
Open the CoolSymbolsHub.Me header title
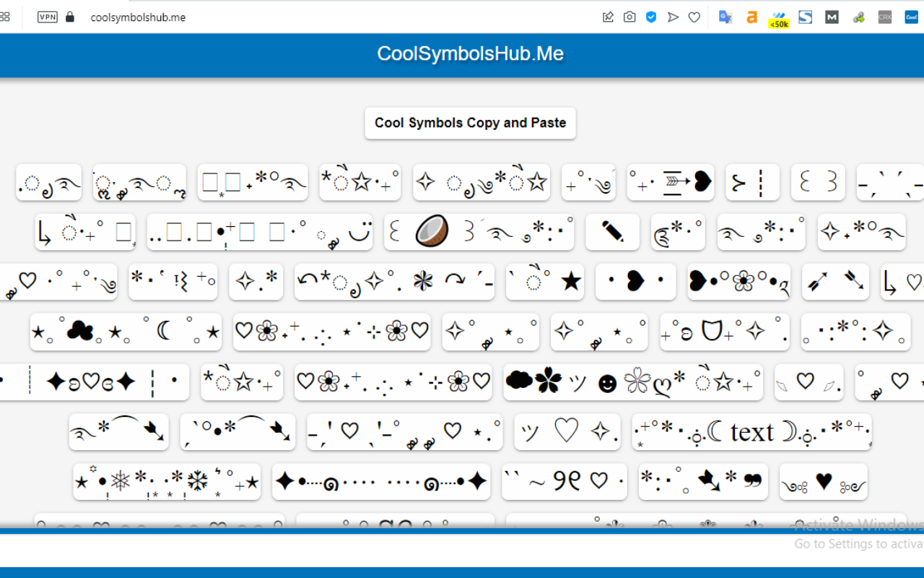coord(470,53)
